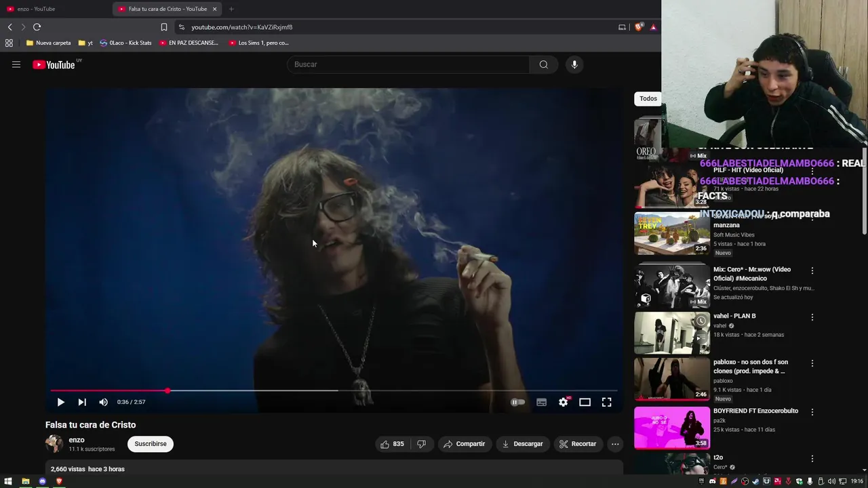Open the Los Sims 1 bookmark
868x488 pixels.
tap(259, 43)
